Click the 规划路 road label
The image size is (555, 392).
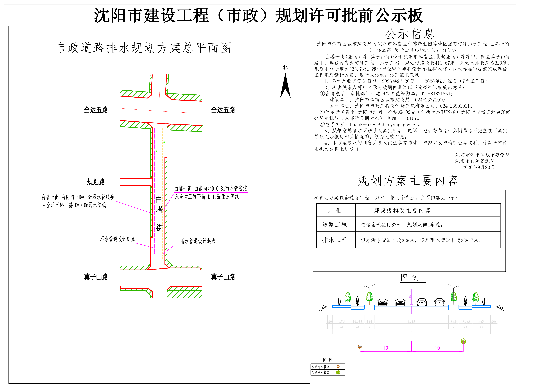tap(96, 182)
